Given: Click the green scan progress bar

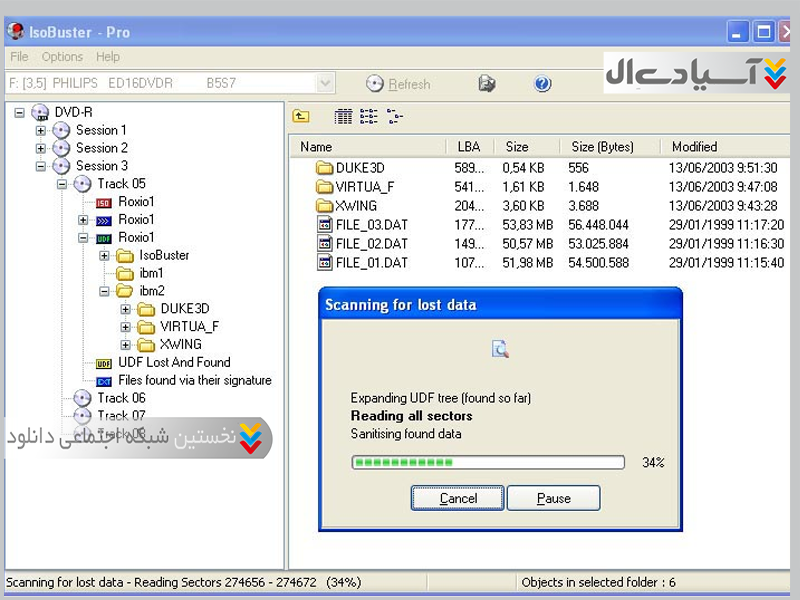Looking at the screenshot, I should click(488, 462).
